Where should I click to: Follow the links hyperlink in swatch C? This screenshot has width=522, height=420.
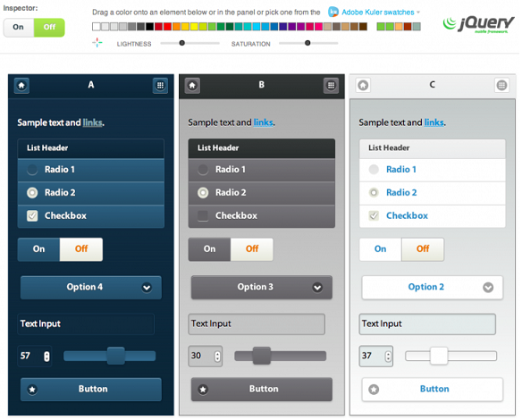(434, 122)
